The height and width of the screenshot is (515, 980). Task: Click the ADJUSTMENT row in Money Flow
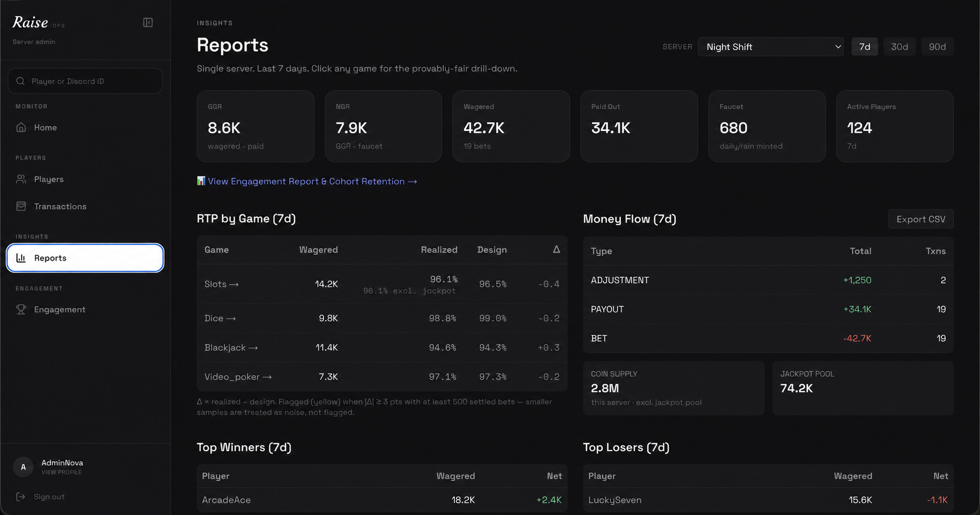tap(768, 280)
